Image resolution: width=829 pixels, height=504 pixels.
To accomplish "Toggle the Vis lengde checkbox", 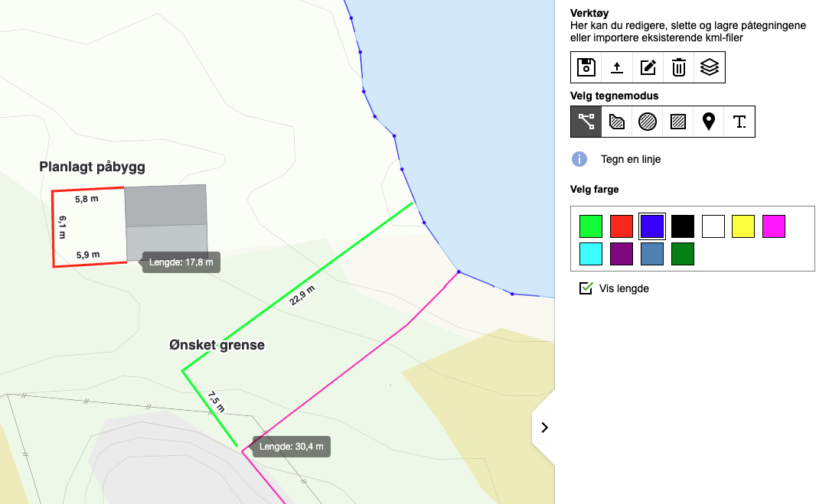I will click(586, 288).
